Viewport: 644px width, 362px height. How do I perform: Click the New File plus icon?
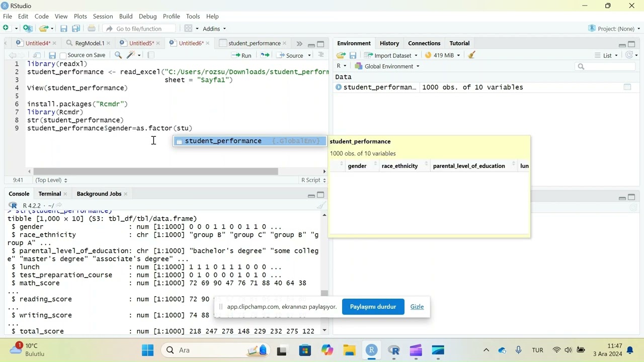(6, 29)
